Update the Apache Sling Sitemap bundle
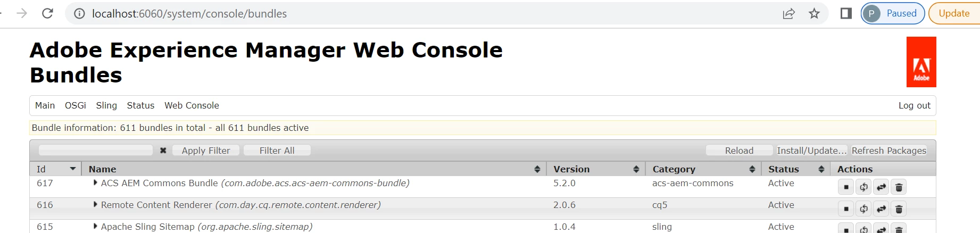Viewport: 980px width, 233px height. coord(881,229)
